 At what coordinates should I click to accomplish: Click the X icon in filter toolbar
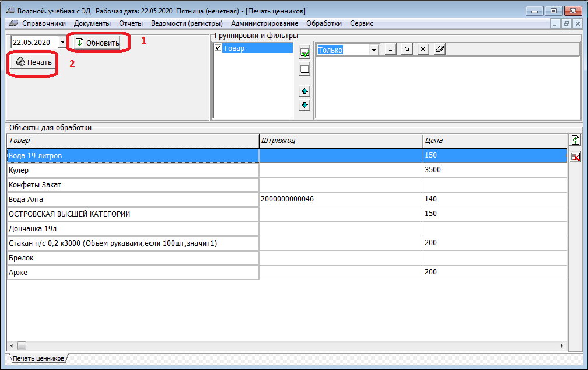click(423, 50)
